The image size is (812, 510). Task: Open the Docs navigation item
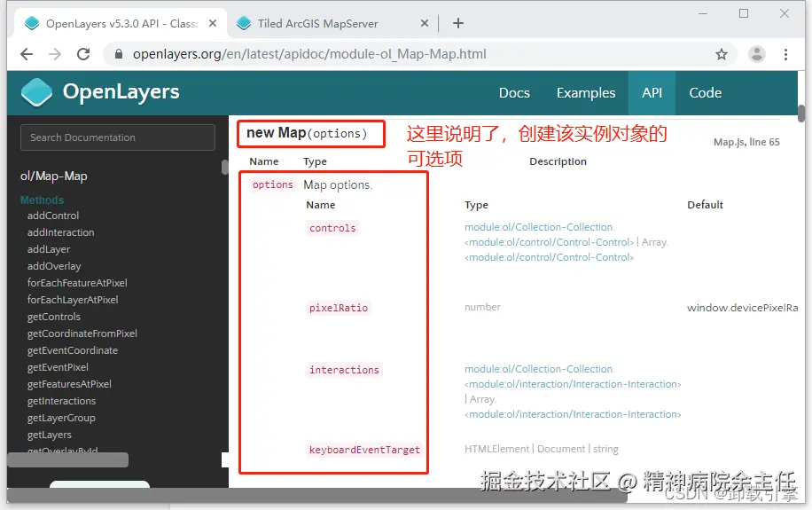(x=514, y=93)
